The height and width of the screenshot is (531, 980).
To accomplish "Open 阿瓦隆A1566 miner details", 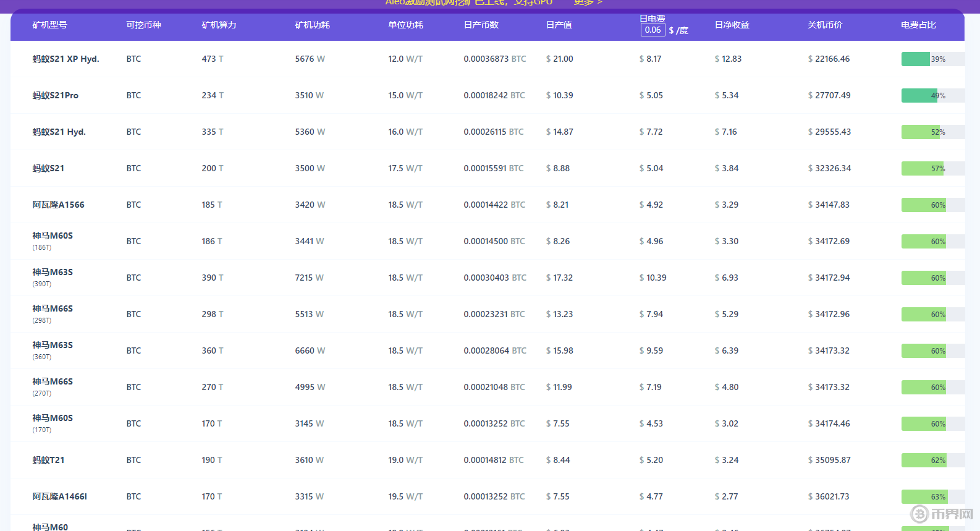I will click(x=58, y=205).
